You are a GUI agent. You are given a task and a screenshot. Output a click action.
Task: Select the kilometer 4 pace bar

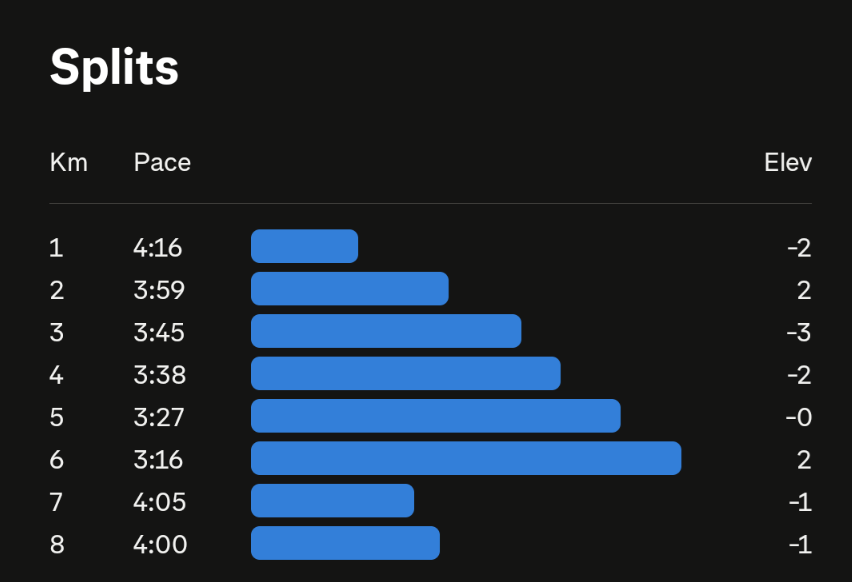pos(405,373)
